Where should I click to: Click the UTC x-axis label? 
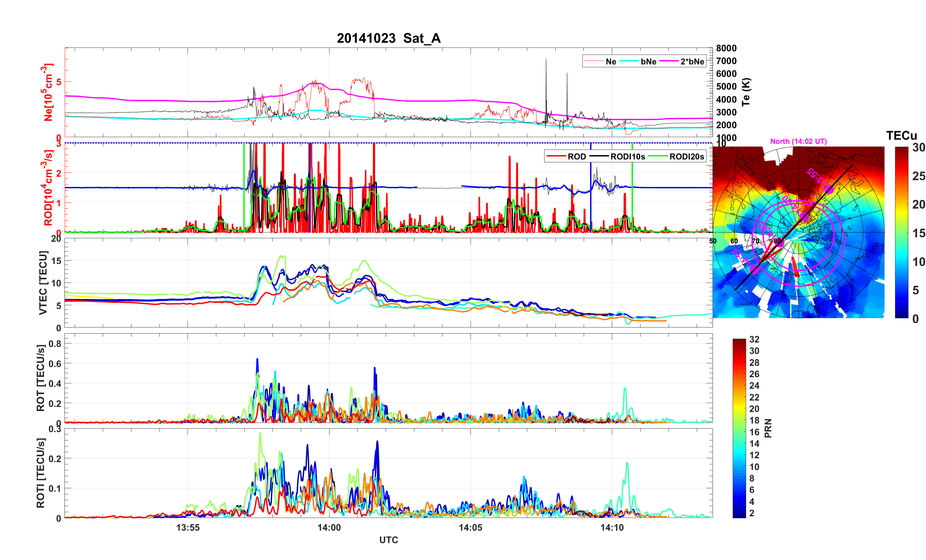pyautogui.click(x=388, y=540)
